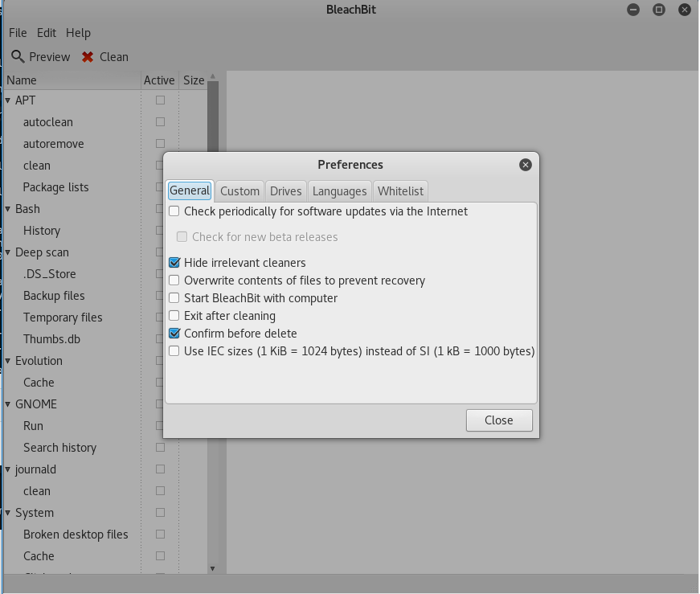Viewport: 700px width, 594px height.
Task: Open the Edit menu
Action: click(47, 33)
